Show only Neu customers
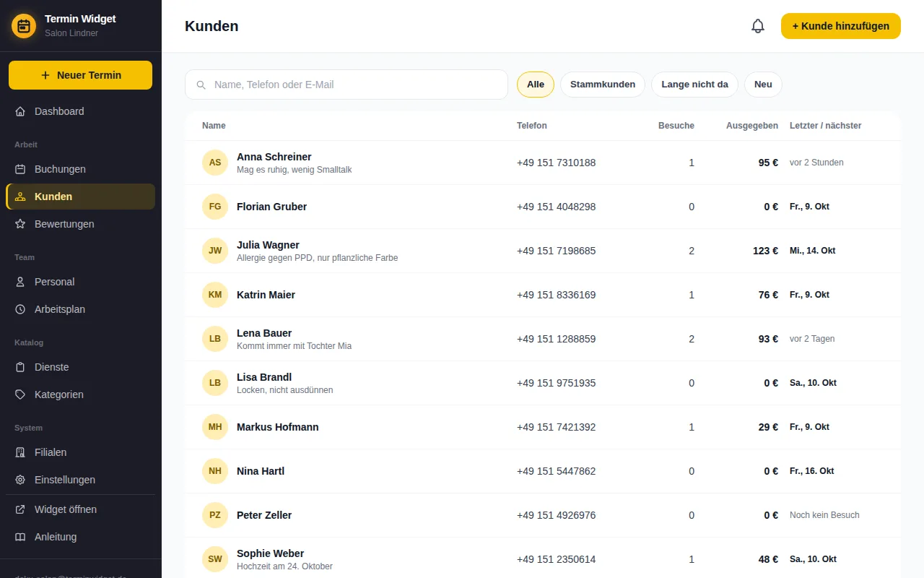924x578 pixels. (x=763, y=85)
